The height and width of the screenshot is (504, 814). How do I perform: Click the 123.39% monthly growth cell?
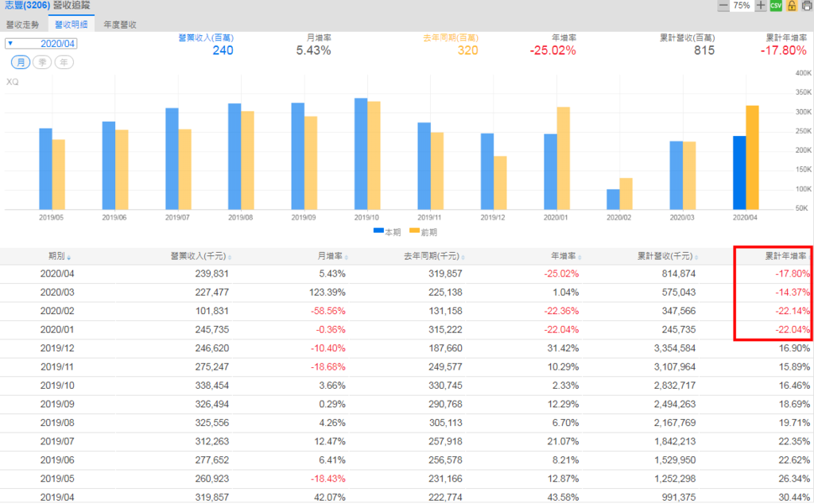327,293
